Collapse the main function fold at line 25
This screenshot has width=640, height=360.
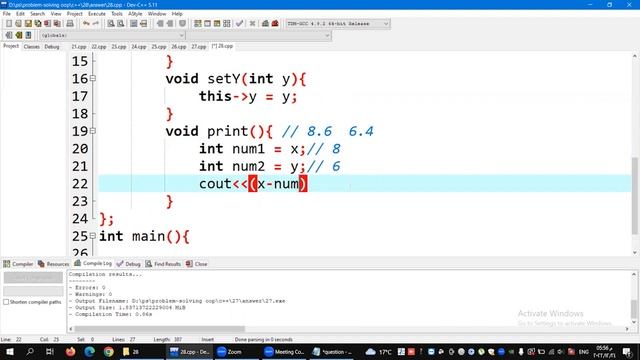click(93, 236)
